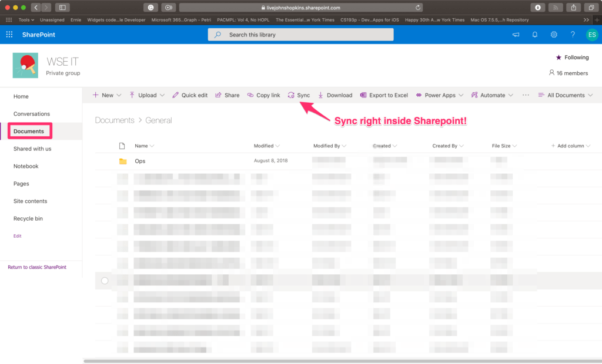Click the WSE IT ping pong site logo
The height and width of the screenshot is (364, 602).
click(x=25, y=66)
